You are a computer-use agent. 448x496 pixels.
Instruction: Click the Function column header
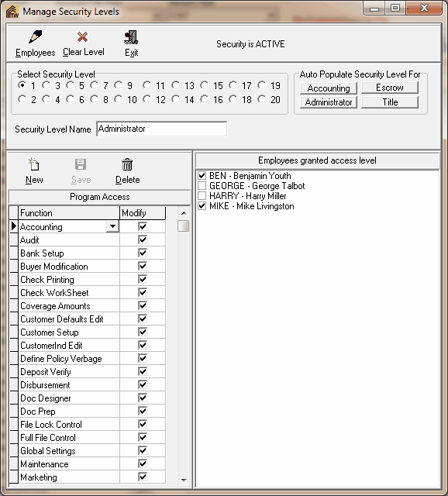pos(69,213)
